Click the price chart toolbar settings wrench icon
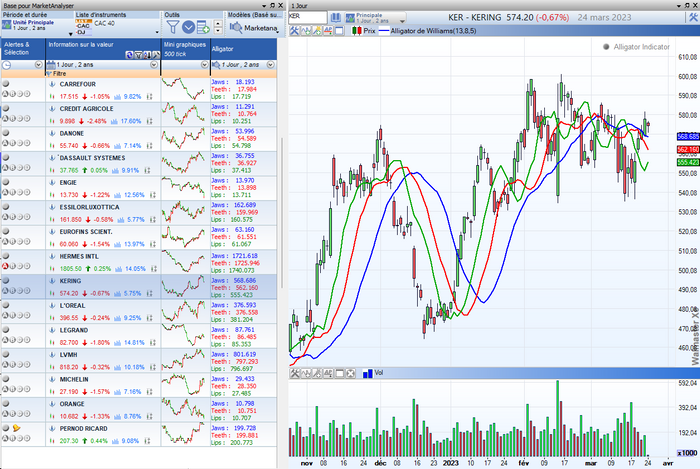 (294, 31)
